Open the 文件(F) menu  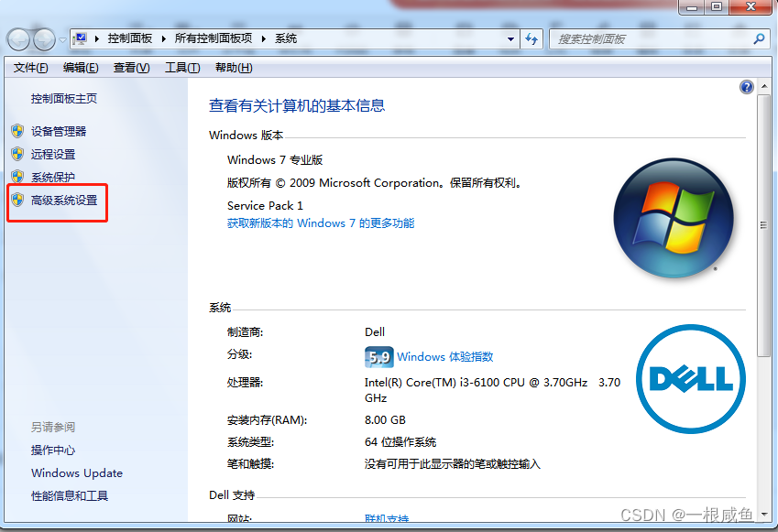coord(31,68)
